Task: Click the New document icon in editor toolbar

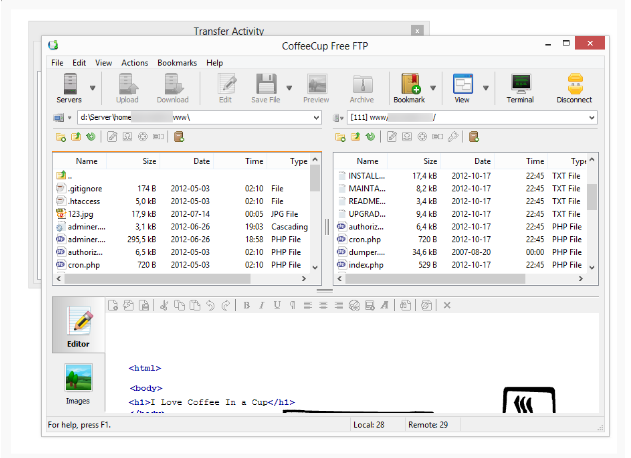Action: click(x=113, y=305)
